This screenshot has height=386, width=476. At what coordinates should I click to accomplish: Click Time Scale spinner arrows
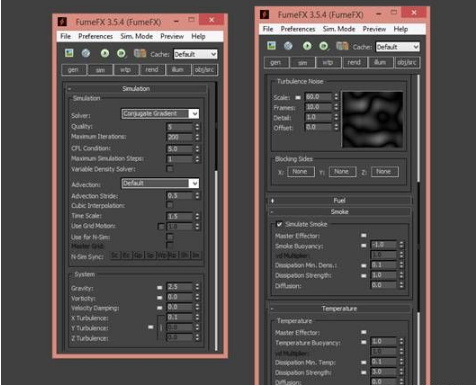197,216
